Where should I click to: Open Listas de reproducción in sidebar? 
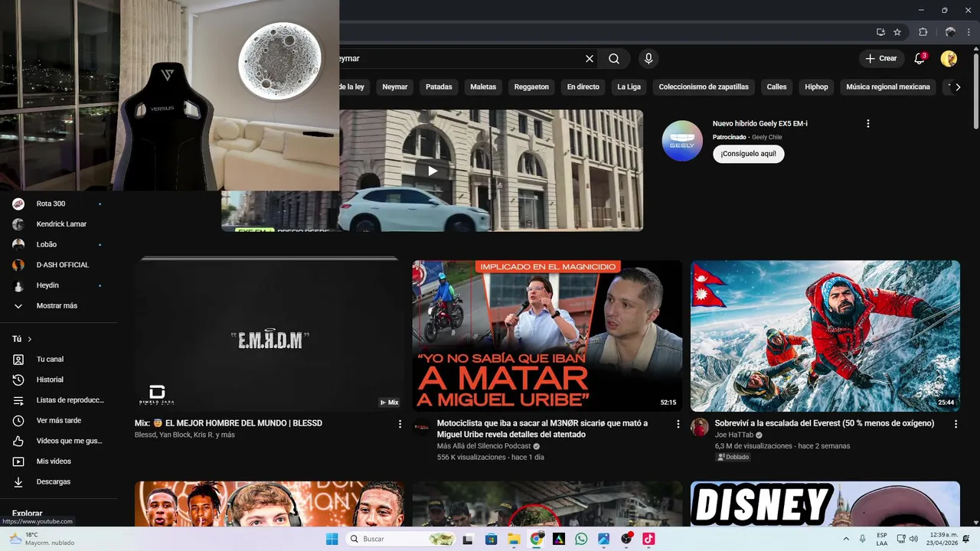[59, 400]
